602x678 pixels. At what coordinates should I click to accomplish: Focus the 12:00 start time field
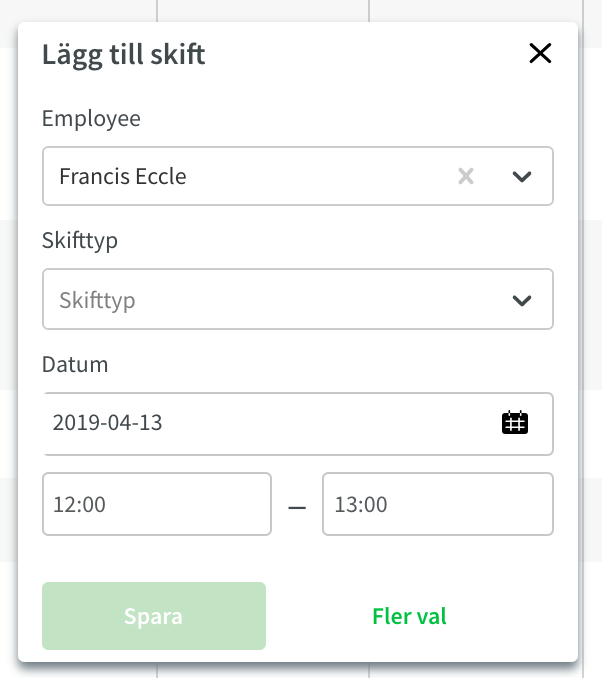pos(157,504)
